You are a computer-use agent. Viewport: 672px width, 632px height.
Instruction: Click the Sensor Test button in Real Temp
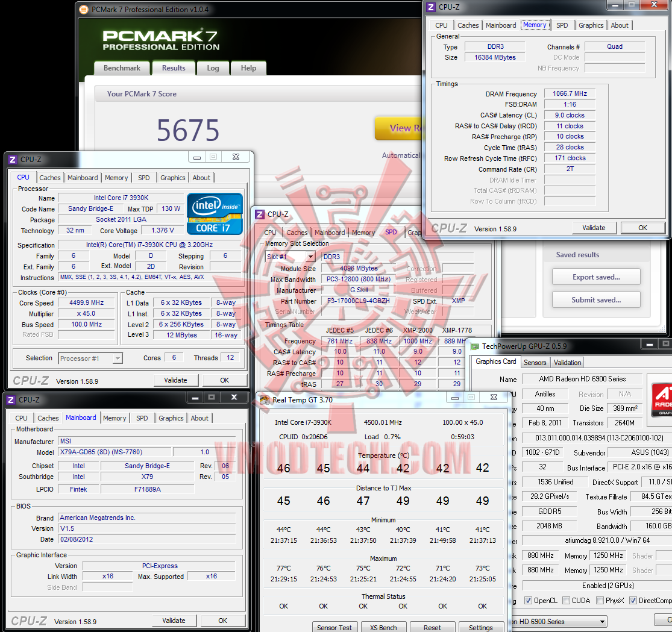[334, 627]
